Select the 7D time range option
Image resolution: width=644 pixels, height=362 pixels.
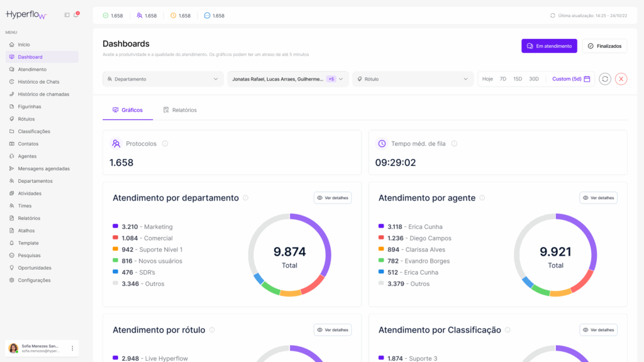[x=503, y=79]
